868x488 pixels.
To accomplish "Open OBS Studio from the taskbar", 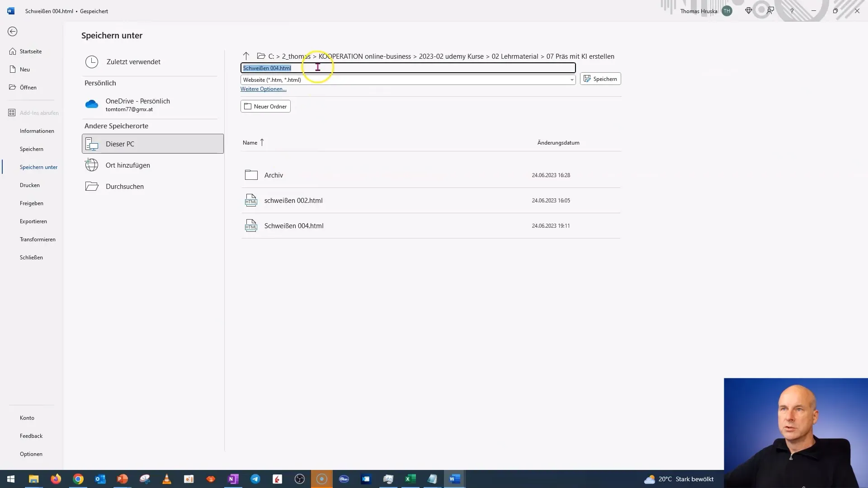I will (x=300, y=479).
